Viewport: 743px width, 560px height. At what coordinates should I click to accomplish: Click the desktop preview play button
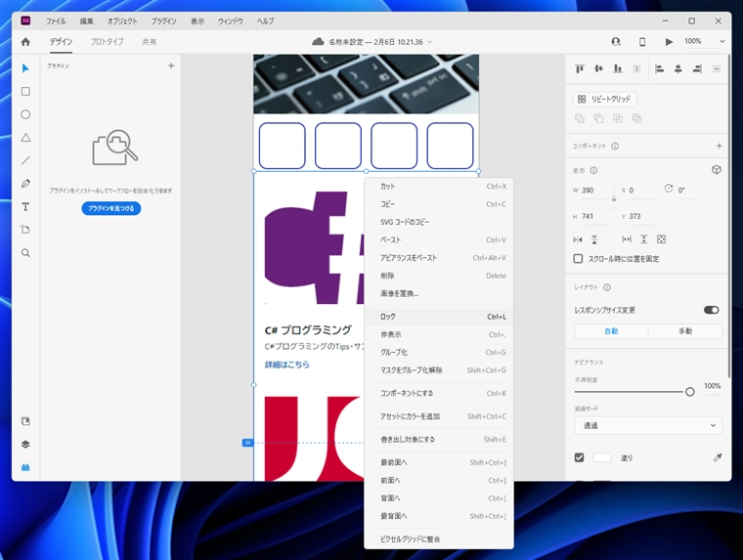pos(669,42)
